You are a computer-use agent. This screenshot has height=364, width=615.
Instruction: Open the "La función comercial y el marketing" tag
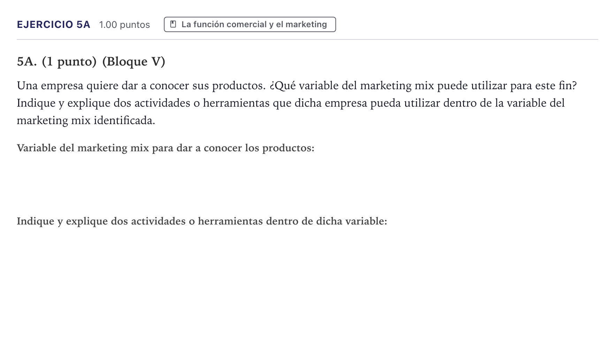250,24
